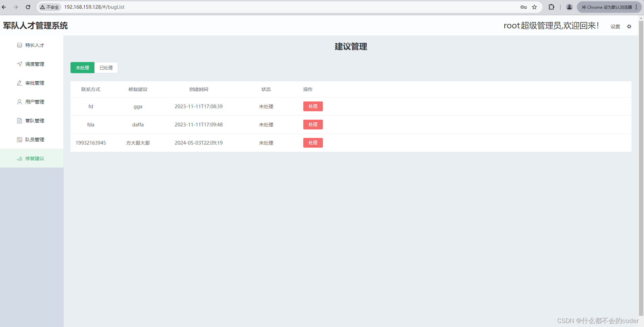Select the 修复建议 menu item

coord(32,158)
